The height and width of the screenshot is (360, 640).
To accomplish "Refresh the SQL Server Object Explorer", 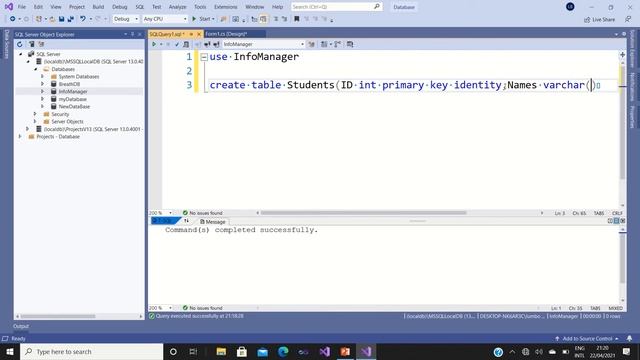I will pyautogui.click(x=20, y=44).
